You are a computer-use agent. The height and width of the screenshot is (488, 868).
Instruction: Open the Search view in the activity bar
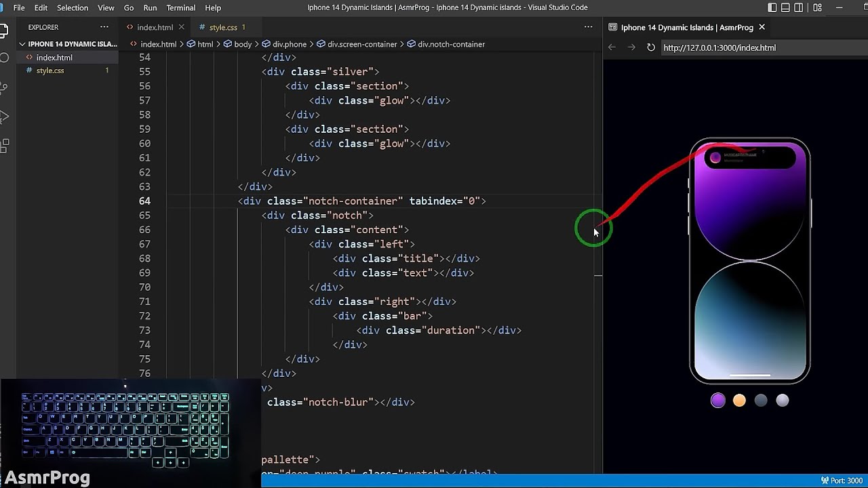(3, 58)
